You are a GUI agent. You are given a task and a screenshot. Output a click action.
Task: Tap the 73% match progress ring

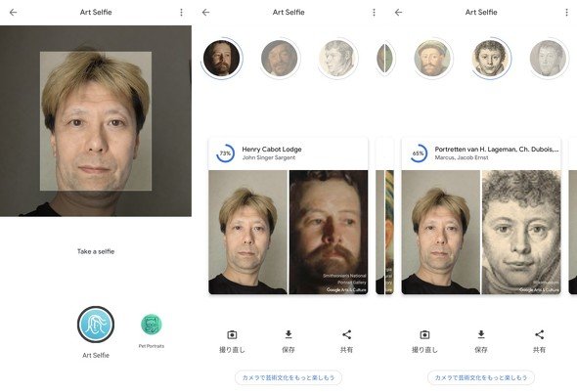(x=225, y=152)
